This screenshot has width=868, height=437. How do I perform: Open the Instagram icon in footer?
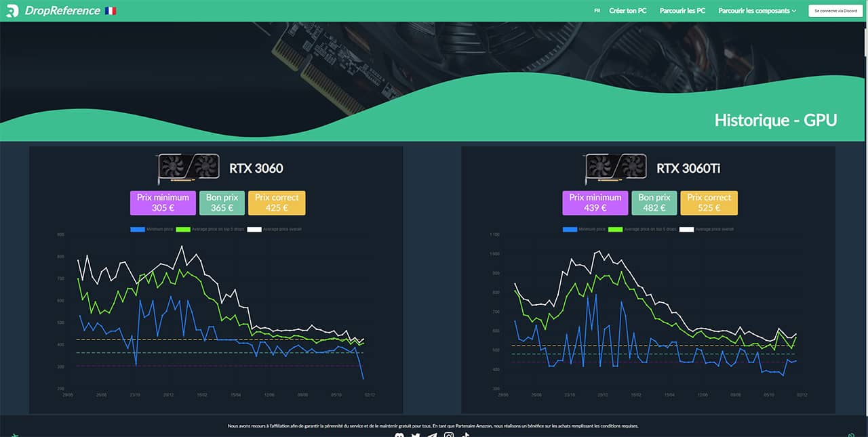[x=449, y=435]
